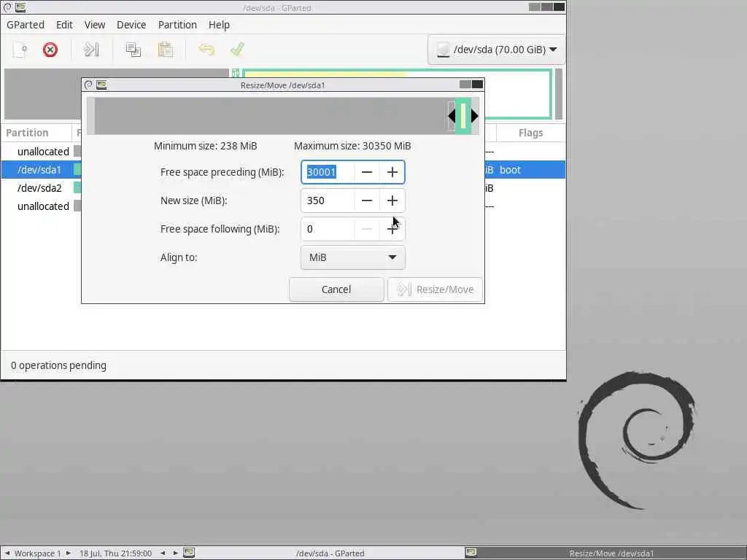Click the Paste partition toolbar icon
The width and height of the screenshot is (747, 560).
(166, 50)
